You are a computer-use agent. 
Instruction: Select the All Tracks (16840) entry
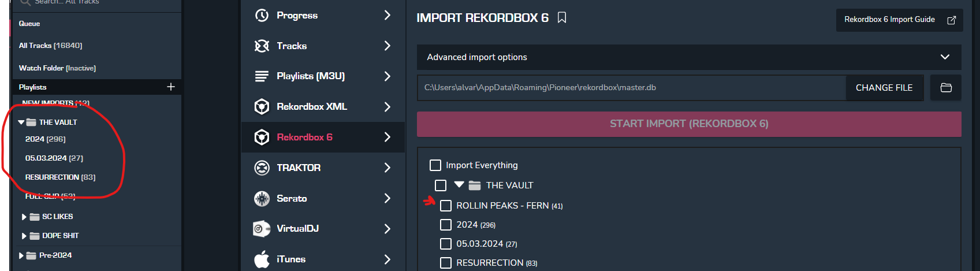point(51,46)
